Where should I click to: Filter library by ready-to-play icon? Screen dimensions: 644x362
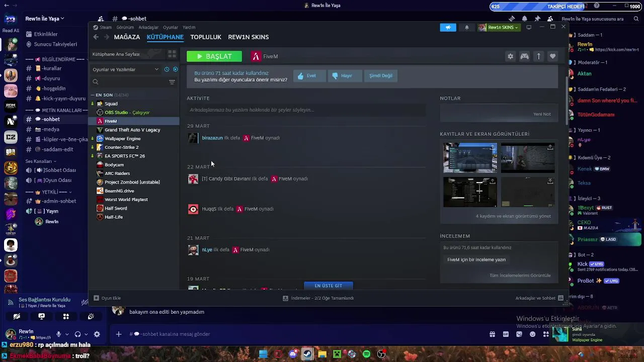[x=175, y=69]
